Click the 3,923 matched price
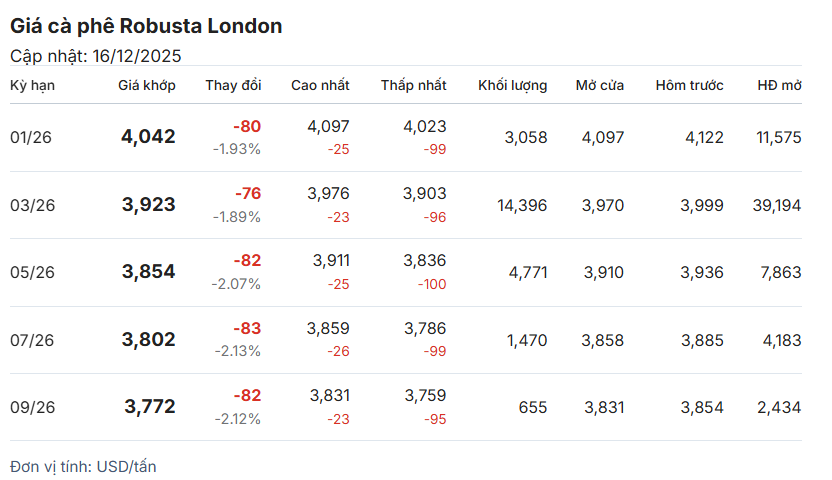The height and width of the screenshot is (480, 832). [x=148, y=205]
